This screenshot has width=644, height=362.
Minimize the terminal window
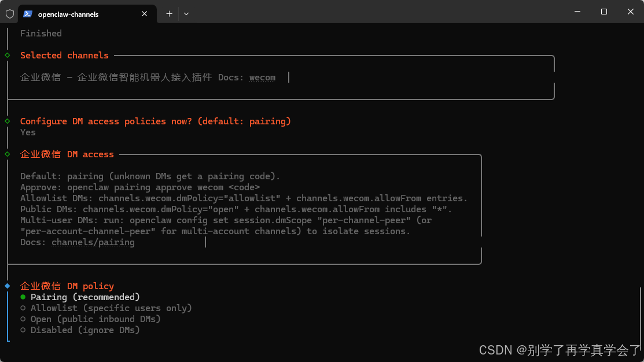click(577, 12)
